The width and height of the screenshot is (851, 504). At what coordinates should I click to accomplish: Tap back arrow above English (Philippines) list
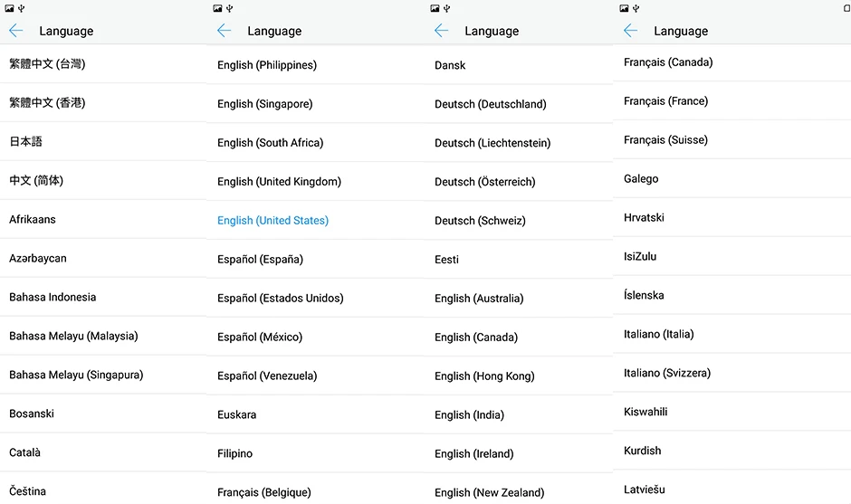pos(225,31)
